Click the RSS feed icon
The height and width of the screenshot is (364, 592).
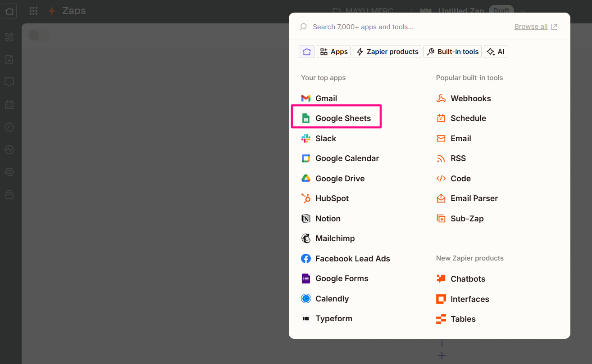click(441, 158)
